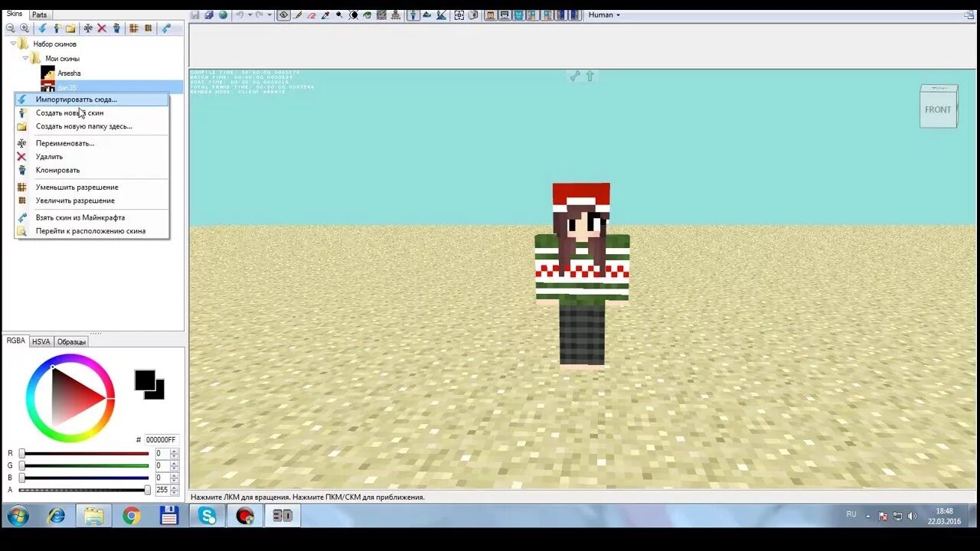This screenshot has width=980, height=551.
Task: Click the save floppy icon in top toolbar
Action: tap(194, 15)
